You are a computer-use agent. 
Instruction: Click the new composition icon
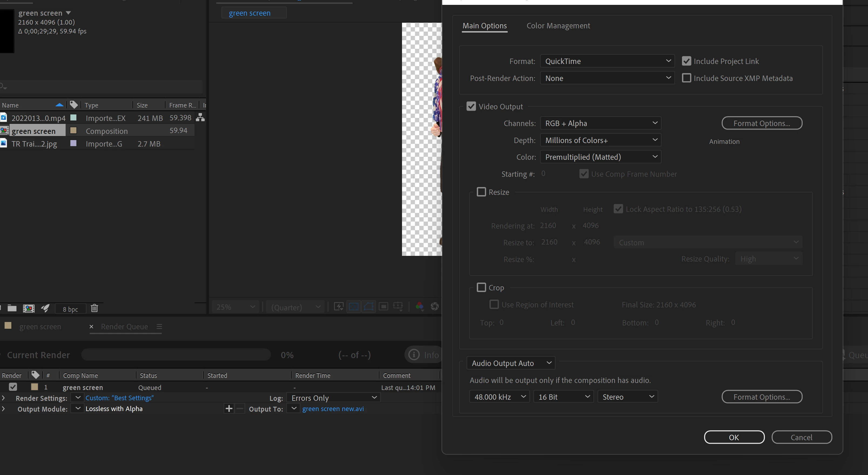(x=29, y=308)
